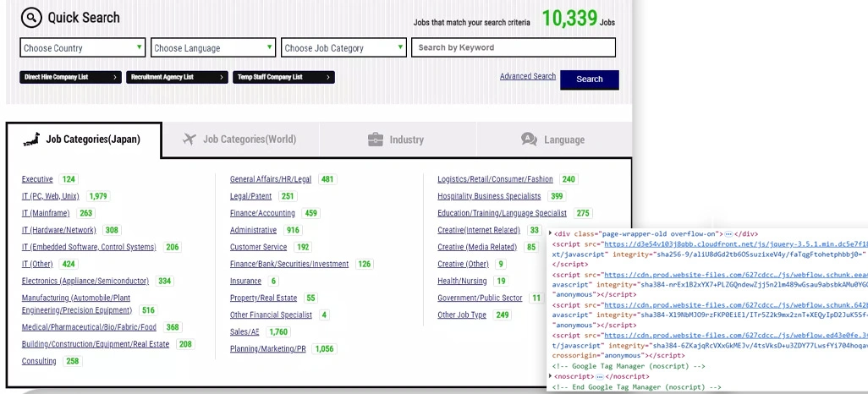The width and height of the screenshot is (868, 394).
Task: Open the Direct Hire Company List
Action: pyautogui.click(x=70, y=78)
